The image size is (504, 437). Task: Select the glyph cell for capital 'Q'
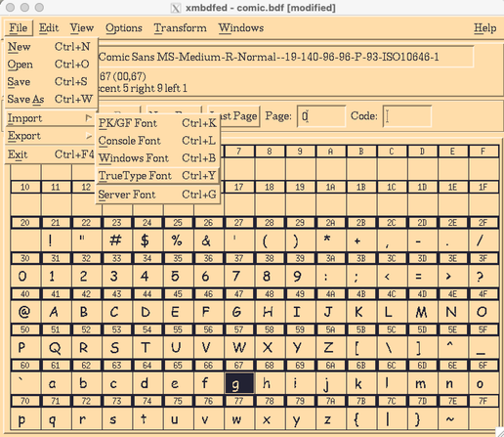tap(56, 348)
